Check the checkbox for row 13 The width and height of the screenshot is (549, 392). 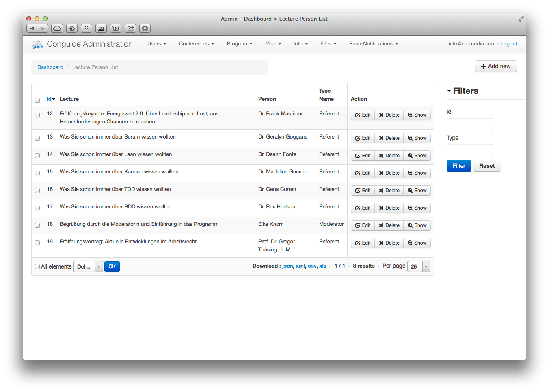(37, 138)
